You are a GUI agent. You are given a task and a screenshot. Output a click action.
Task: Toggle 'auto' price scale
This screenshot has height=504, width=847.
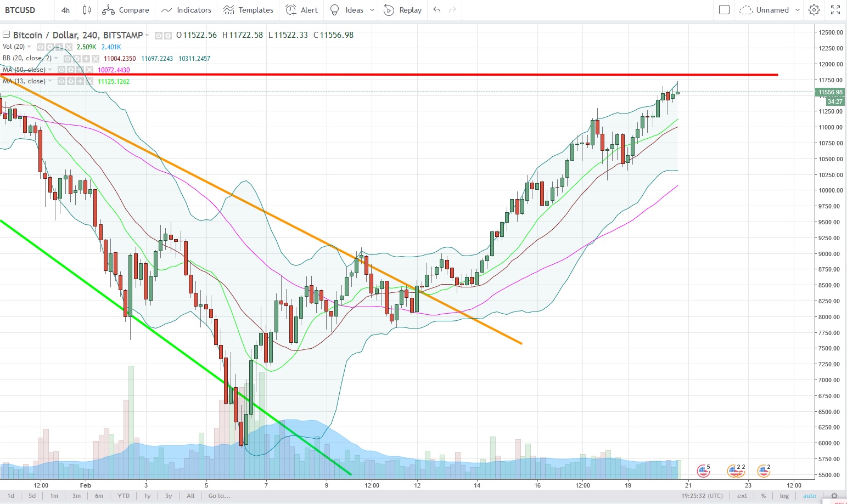point(810,496)
